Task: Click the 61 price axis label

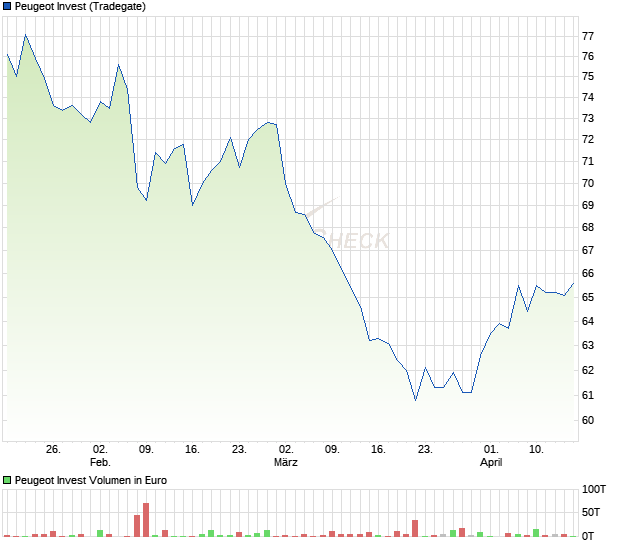Action: pos(588,395)
